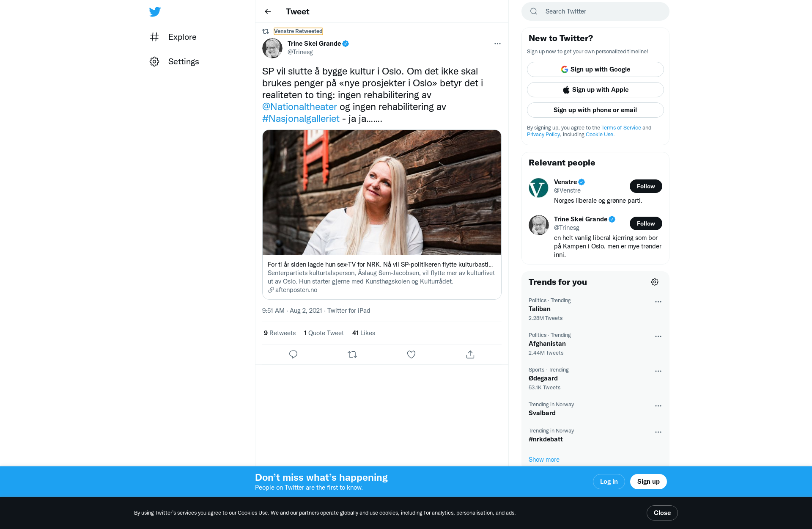Open Explore from the sidebar
Image resolution: width=812 pixels, height=529 pixels.
click(173, 37)
